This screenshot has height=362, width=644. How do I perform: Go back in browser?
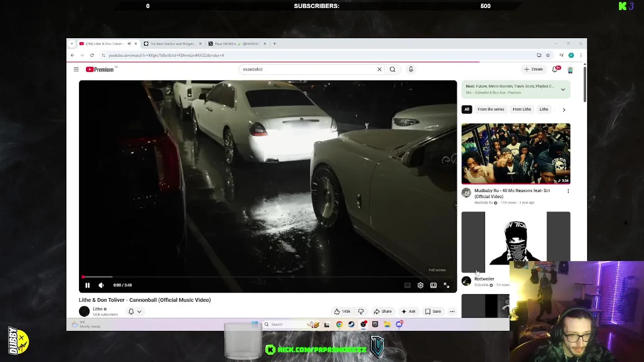tap(72, 55)
